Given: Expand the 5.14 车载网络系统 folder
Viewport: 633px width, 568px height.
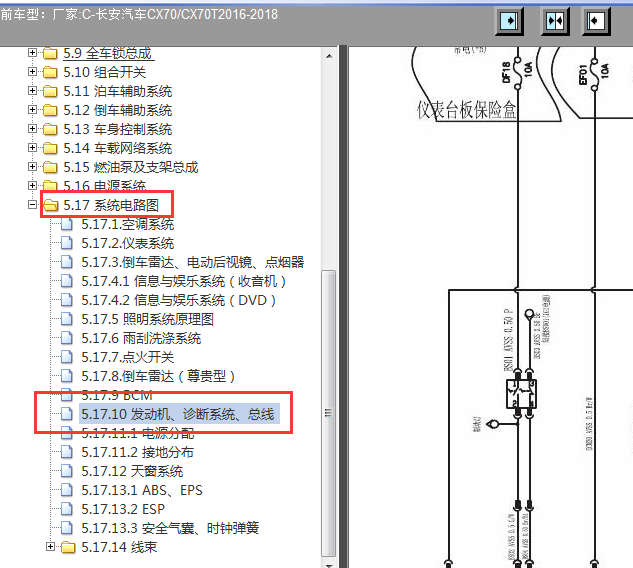Looking at the screenshot, I should click(32, 147).
